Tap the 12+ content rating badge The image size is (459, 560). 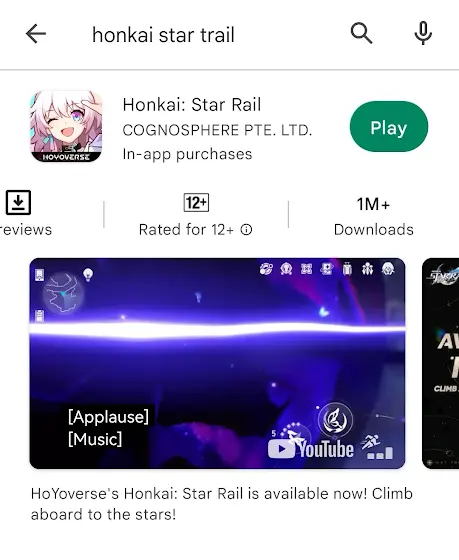[x=196, y=203]
